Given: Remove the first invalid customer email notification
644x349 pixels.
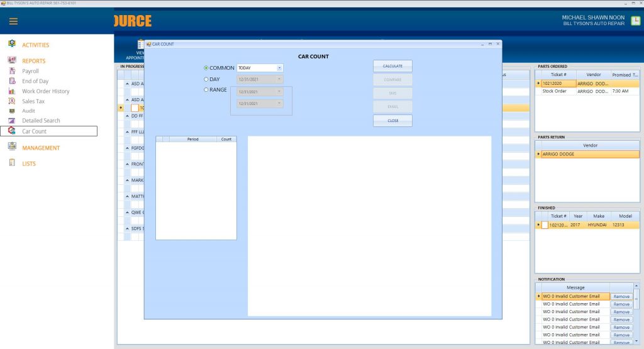Looking at the screenshot, I should (621, 296).
